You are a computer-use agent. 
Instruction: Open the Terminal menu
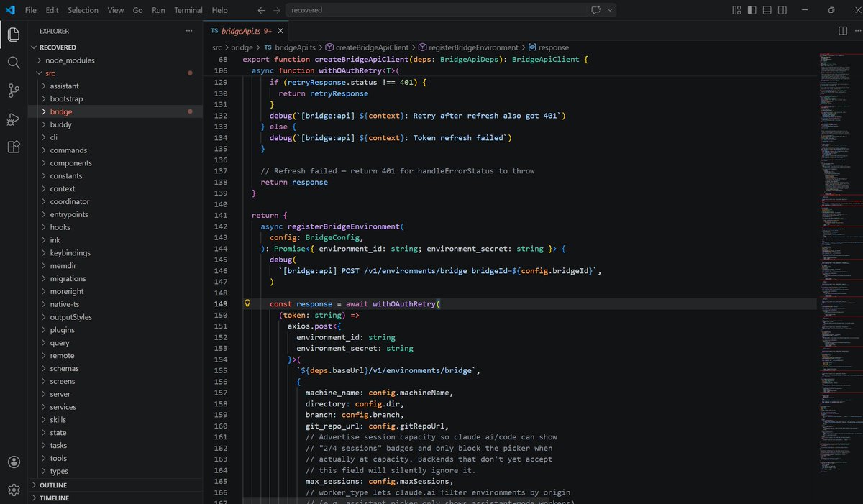click(x=188, y=10)
